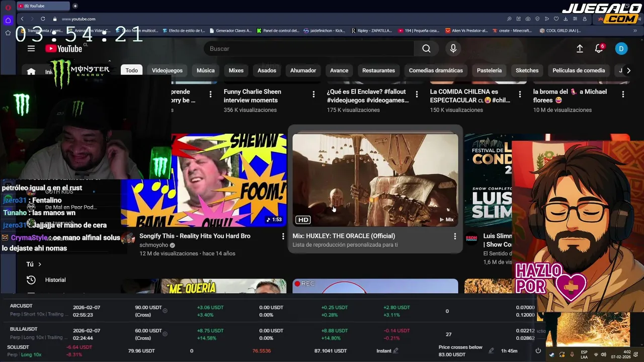
Task: Open options menu for la broma del Michael video
Action: click(623, 95)
